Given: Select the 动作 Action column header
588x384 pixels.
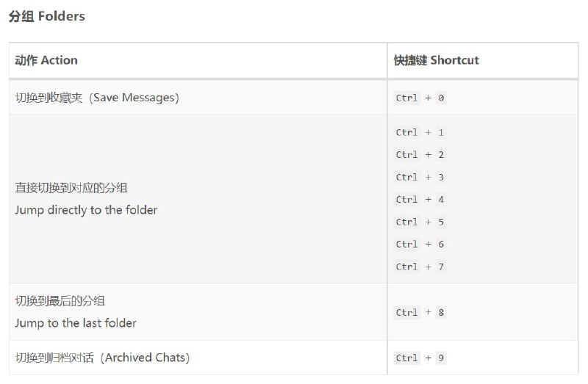Looking at the screenshot, I should point(46,60).
